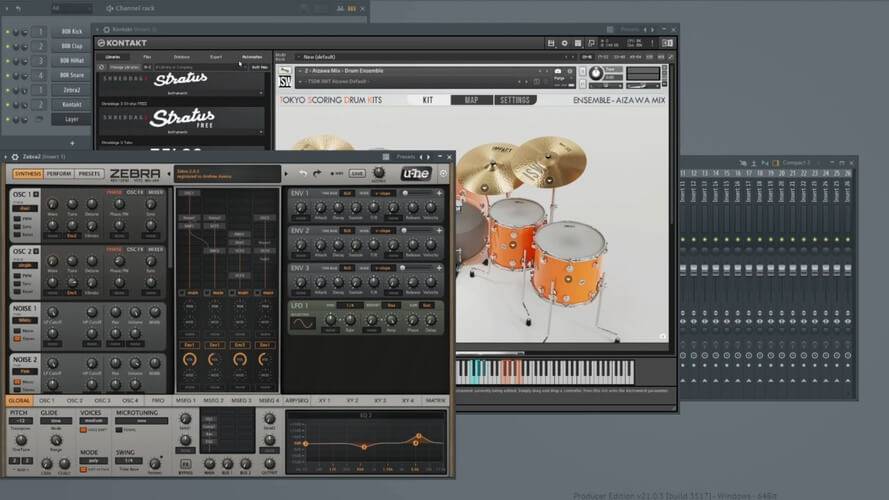Image resolution: width=889 pixels, height=500 pixels.
Task: Open Glide mode selector
Action: click(x=56, y=421)
